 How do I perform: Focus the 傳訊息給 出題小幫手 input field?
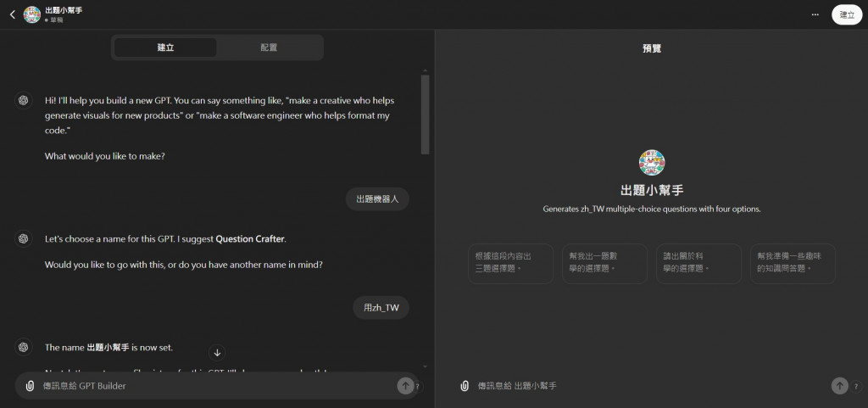pyautogui.click(x=652, y=386)
